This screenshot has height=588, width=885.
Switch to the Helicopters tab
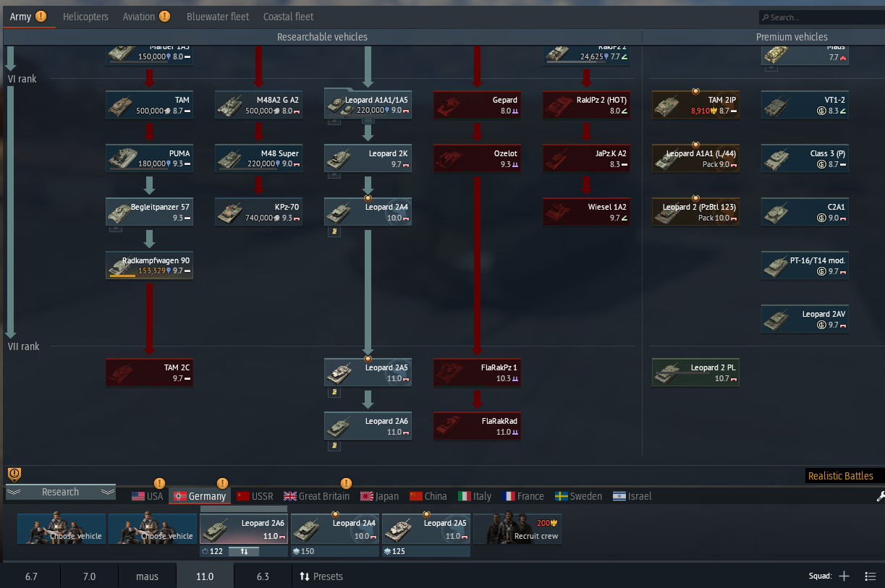(x=85, y=16)
